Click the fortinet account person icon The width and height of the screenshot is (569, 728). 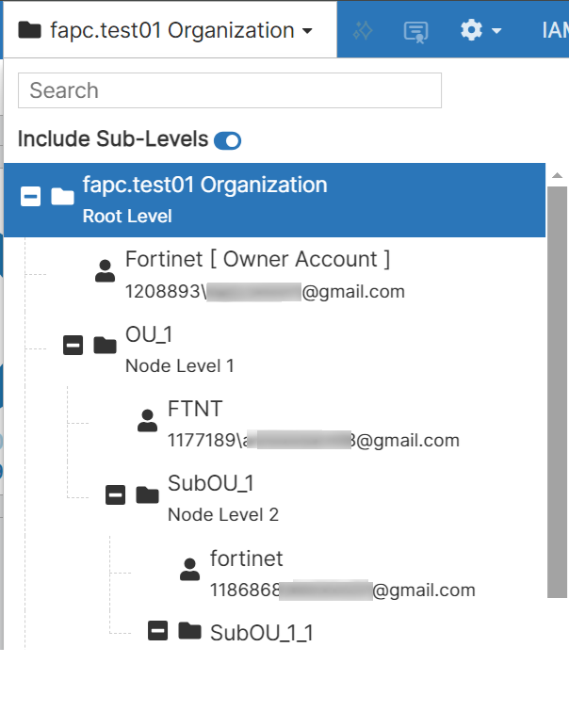(189, 569)
